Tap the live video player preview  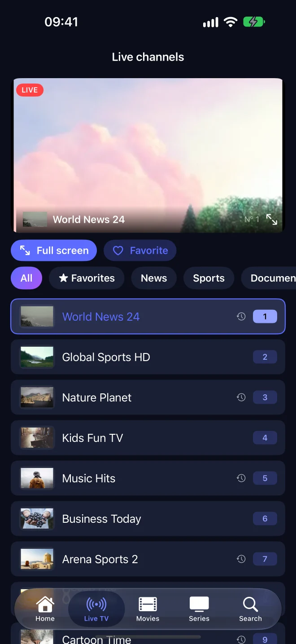point(148,155)
